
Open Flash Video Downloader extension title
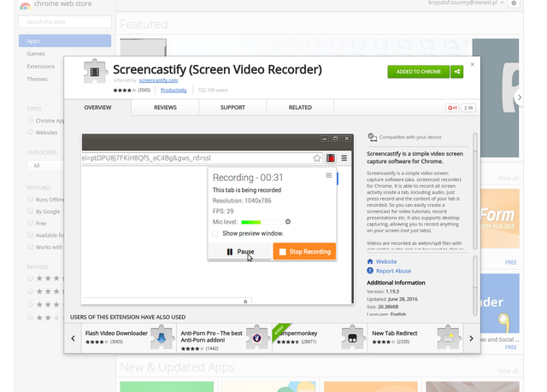click(x=116, y=333)
